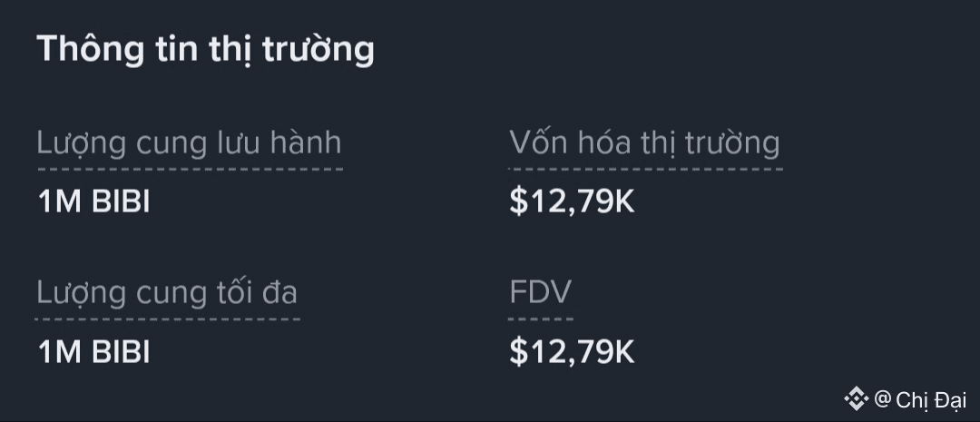Click dotted underline beneath FDV
This screenshot has height=422, width=980.
pos(541,319)
